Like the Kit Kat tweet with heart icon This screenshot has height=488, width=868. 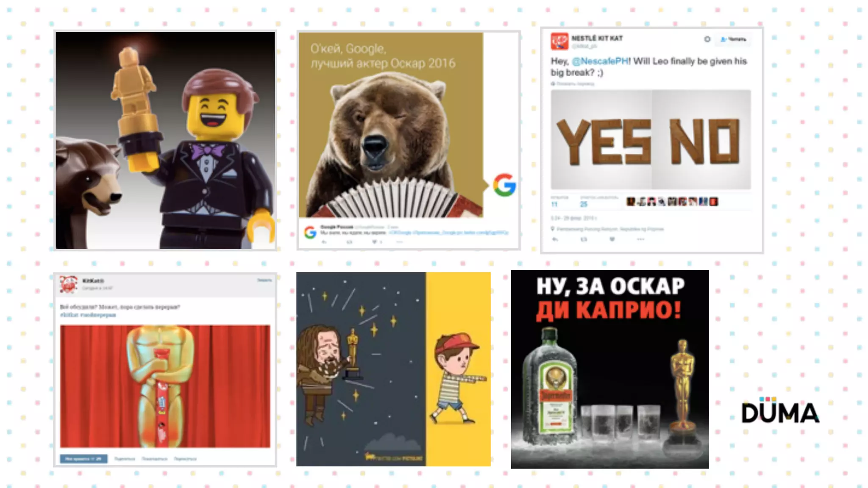pyautogui.click(x=612, y=239)
